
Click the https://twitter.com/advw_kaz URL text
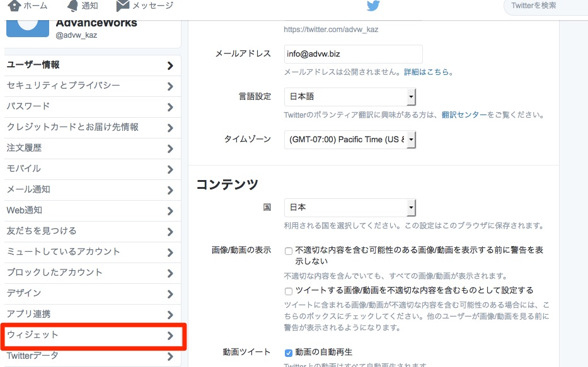[x=331, y=29]
